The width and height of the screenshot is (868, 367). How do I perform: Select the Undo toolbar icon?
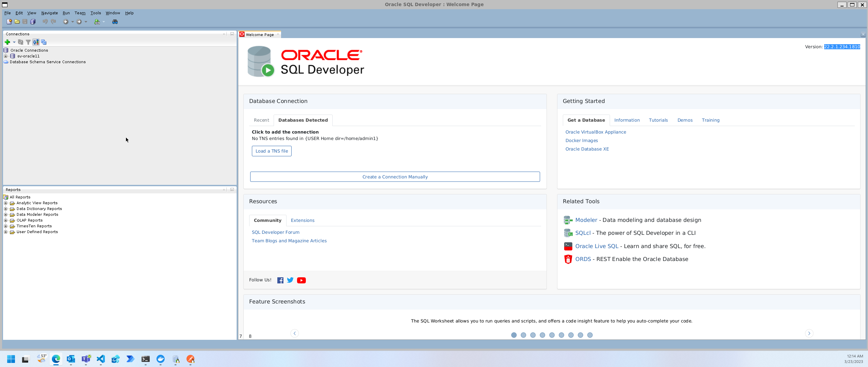45,21
